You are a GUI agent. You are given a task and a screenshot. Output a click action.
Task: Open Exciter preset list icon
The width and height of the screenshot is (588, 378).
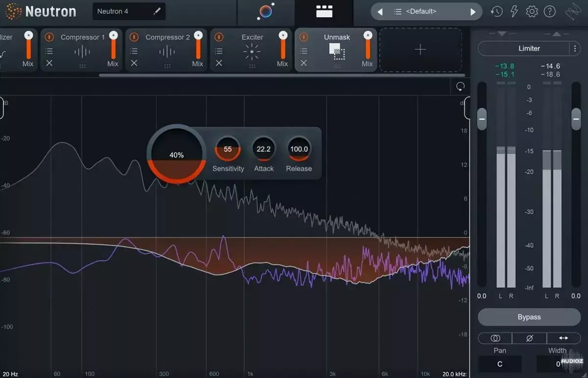[x=219, y=51]
